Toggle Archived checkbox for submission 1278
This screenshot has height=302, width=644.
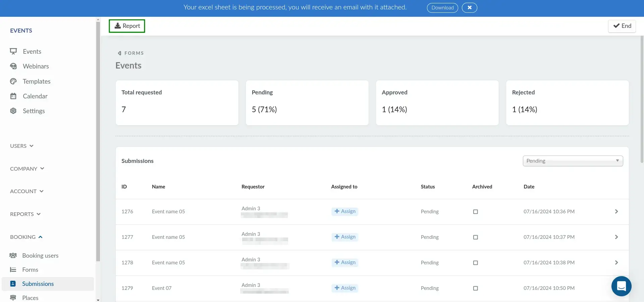(475, 263)
